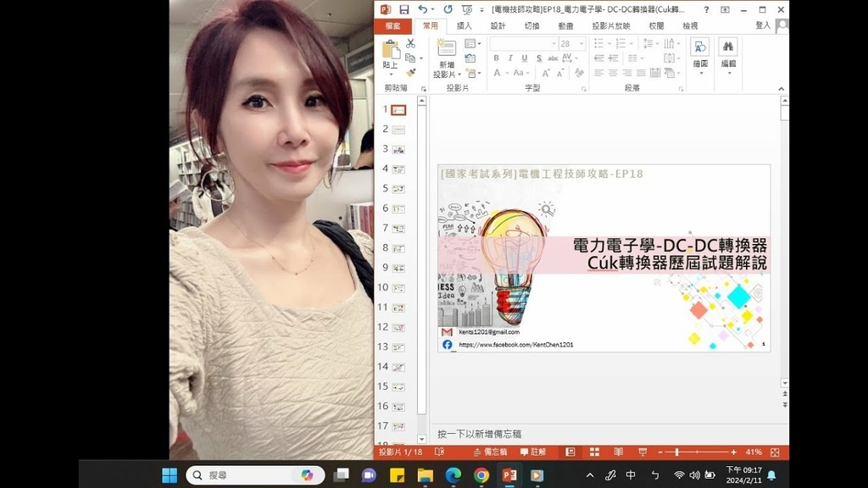Click the Increase font size icon
This screenshot has width=868, height=488.
[x=546, y=73]
